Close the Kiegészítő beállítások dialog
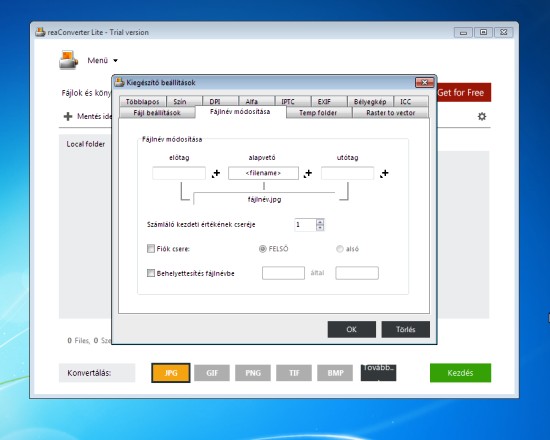 (x=424, y=82)
